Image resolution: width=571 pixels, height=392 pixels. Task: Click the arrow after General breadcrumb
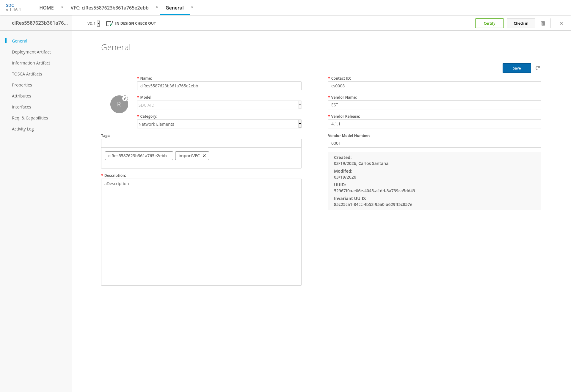192,7
